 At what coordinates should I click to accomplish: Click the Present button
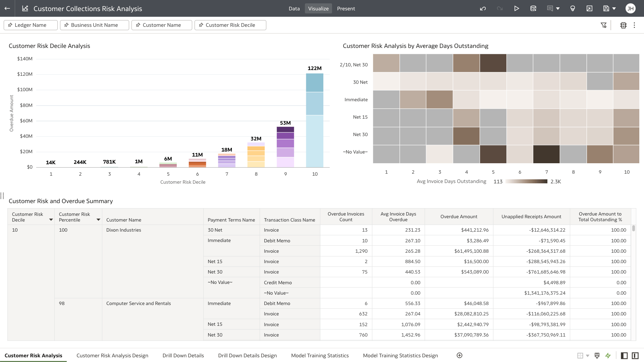coord(346,8)
